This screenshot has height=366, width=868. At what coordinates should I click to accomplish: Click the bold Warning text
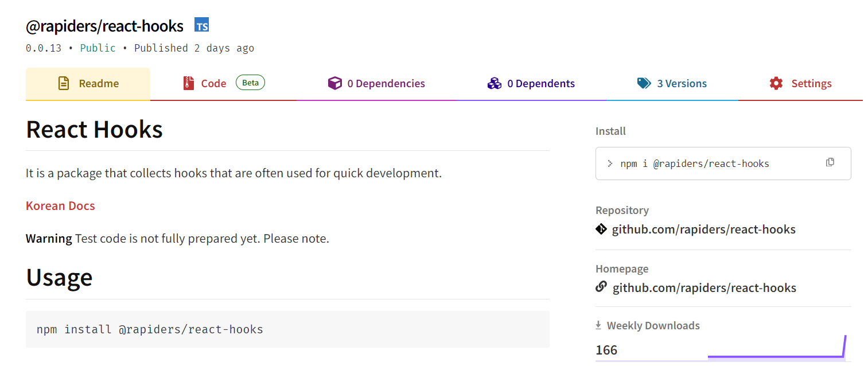(x=49, y=238)
